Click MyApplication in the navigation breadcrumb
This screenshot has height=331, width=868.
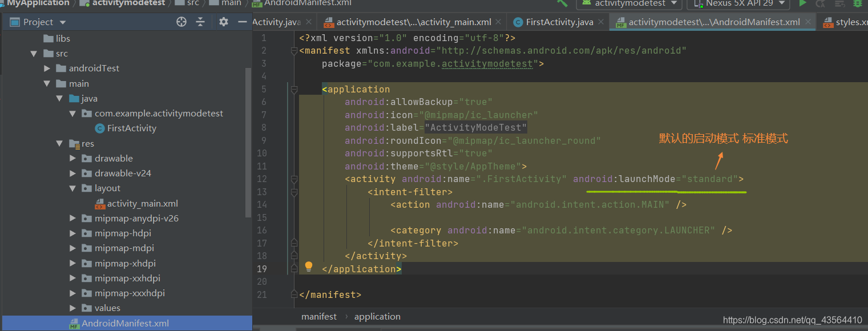coord(37,3)
